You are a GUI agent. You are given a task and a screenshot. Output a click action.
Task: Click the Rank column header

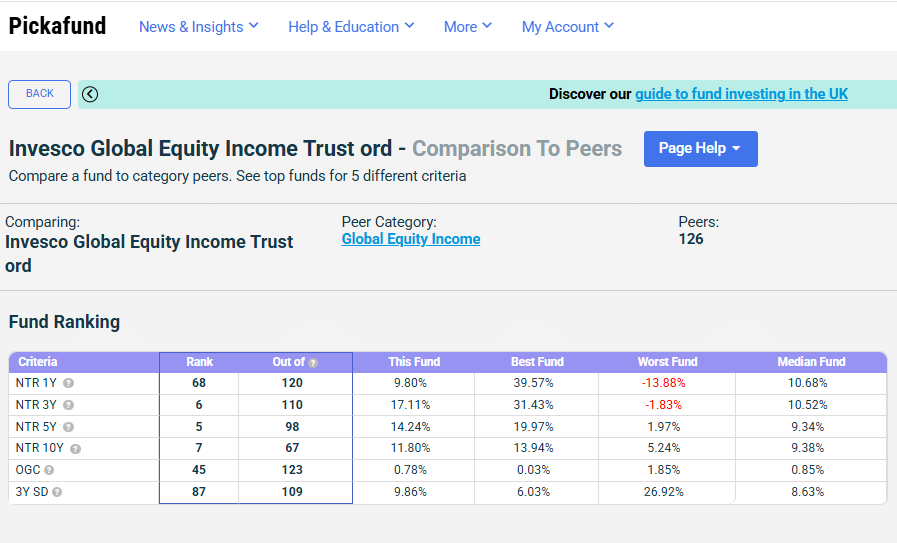tap(199, 362)
